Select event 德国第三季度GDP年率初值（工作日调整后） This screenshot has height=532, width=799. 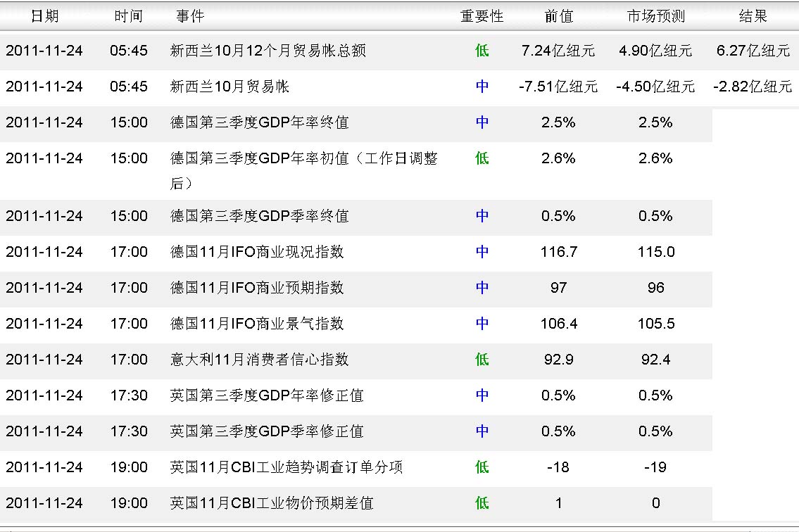click(303, 170)
